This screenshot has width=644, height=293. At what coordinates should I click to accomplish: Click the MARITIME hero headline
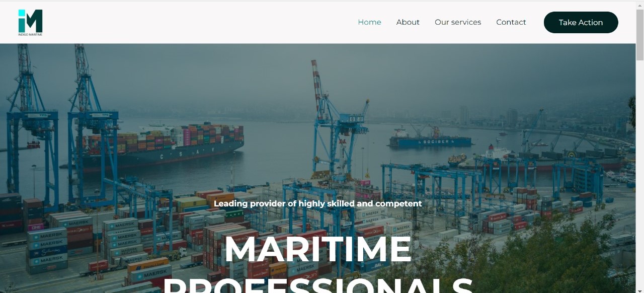click(x=317, y=249)
